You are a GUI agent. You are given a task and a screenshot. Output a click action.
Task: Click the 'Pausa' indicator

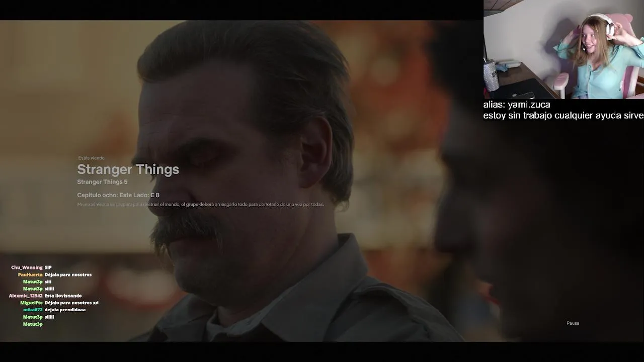[x=573, y=323]
